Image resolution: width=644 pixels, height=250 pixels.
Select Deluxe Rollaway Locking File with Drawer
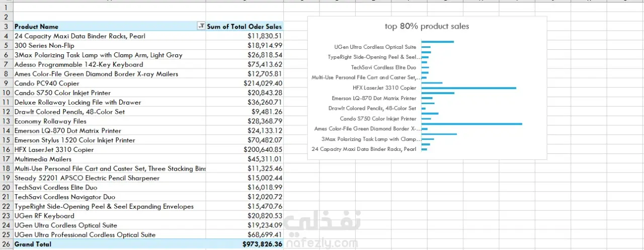coord(109,102)
